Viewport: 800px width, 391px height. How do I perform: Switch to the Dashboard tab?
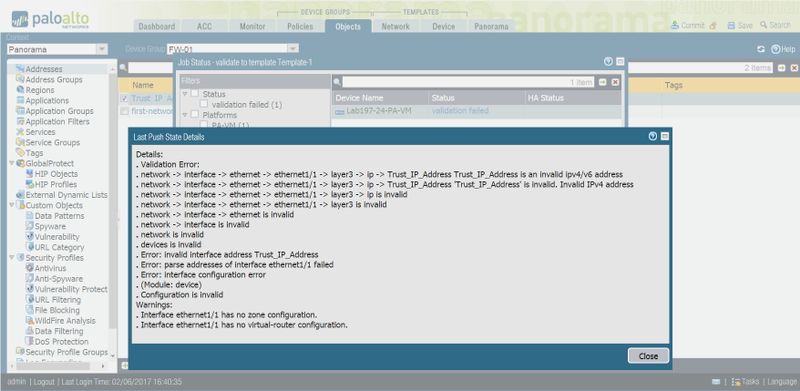coord(157,27)
